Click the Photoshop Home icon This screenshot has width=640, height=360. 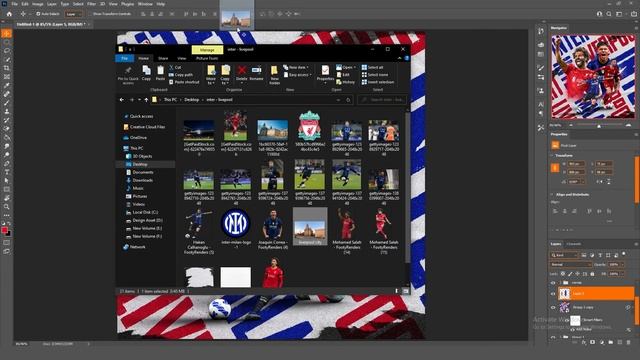pyautogui.click(x=9, y=14)
